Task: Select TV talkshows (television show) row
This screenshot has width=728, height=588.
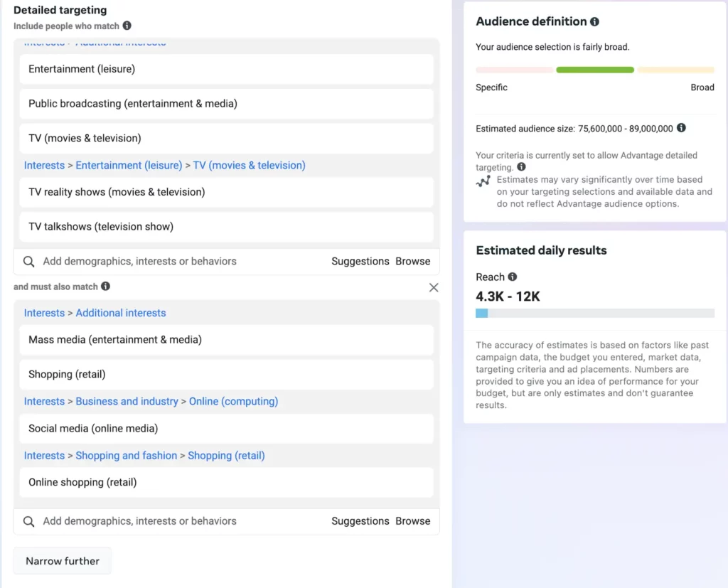Action: pyautogui.click(x=227, y=227)
